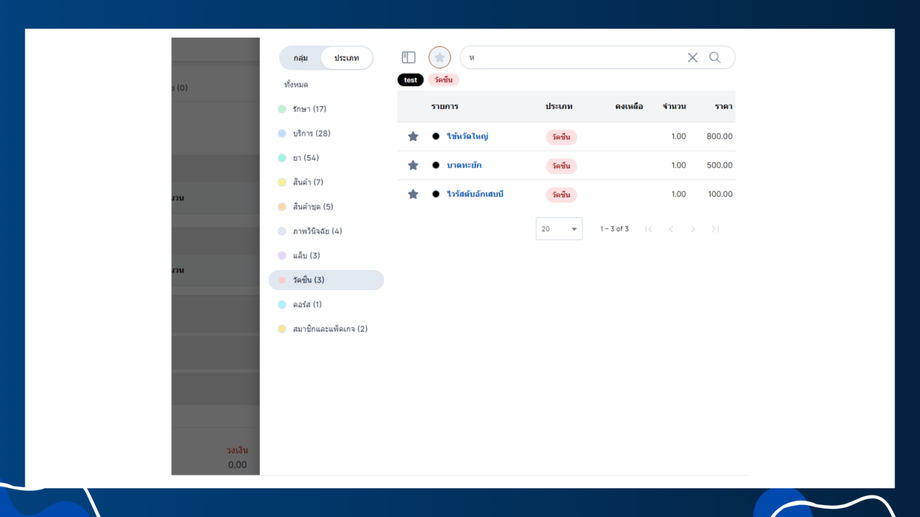Open the ไวรัสตับอักเสบบี item link
The height and width of the screenshot is (517, 920).
pyautogui.click(x=475, y=194)
